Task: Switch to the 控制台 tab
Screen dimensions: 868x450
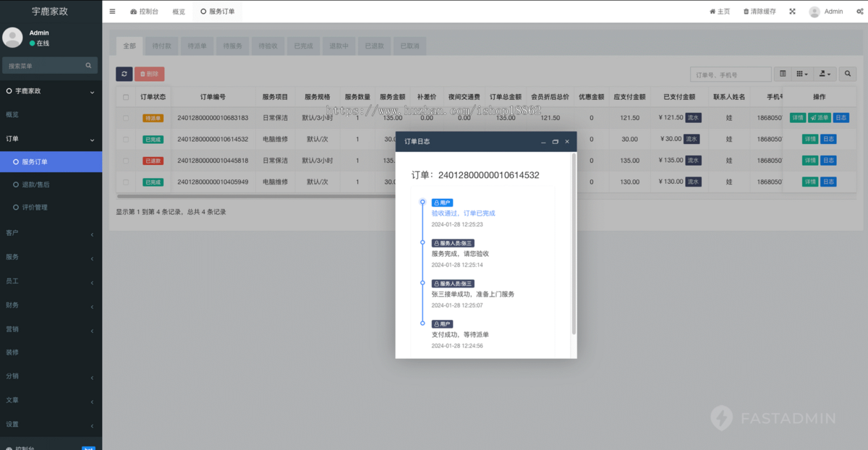Action: point(145,12)
